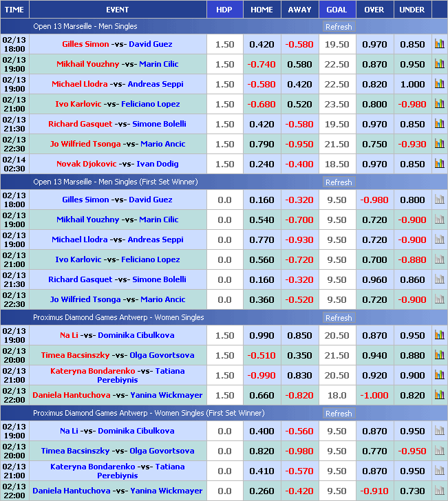Pick away odds -0.950 for Mario Ancic
The image size is (448, 501).
(x=299, y=144)
